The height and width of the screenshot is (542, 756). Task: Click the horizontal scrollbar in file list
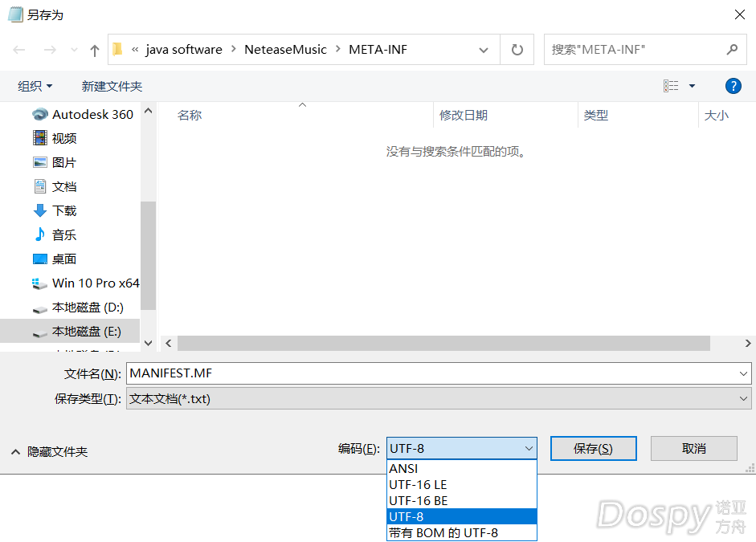[443, 343]
